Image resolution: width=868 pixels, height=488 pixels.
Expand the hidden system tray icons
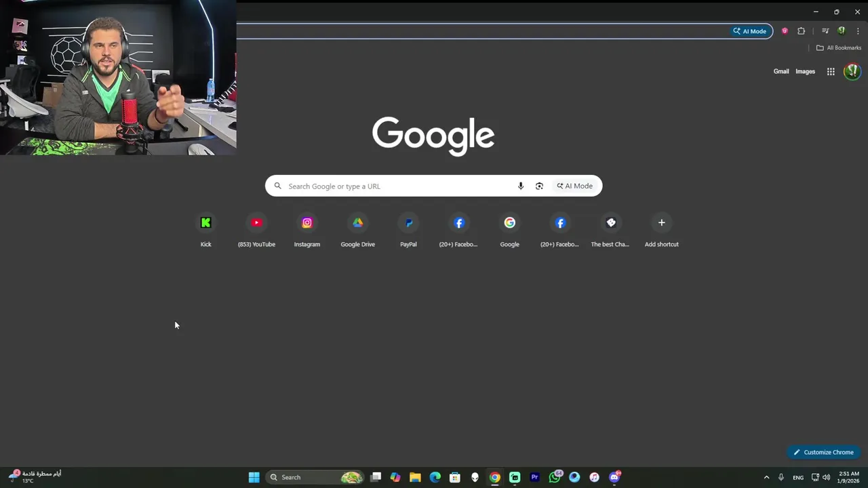tap(767, 477)
